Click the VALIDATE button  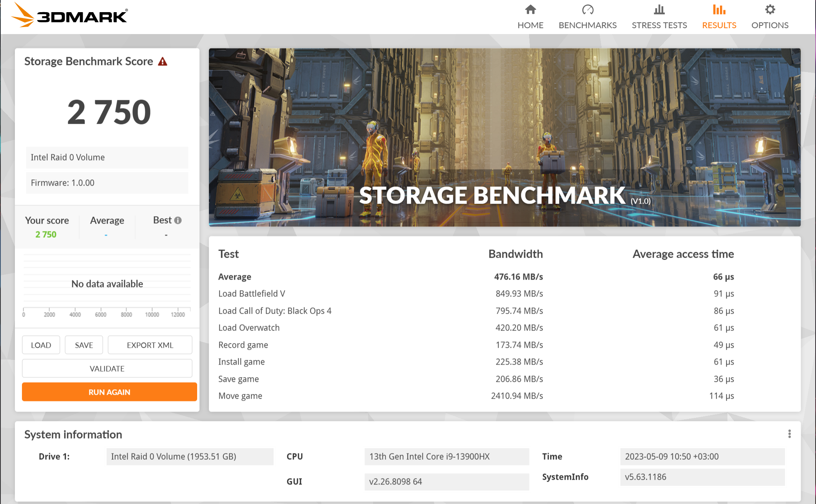[x=107, y=369]
